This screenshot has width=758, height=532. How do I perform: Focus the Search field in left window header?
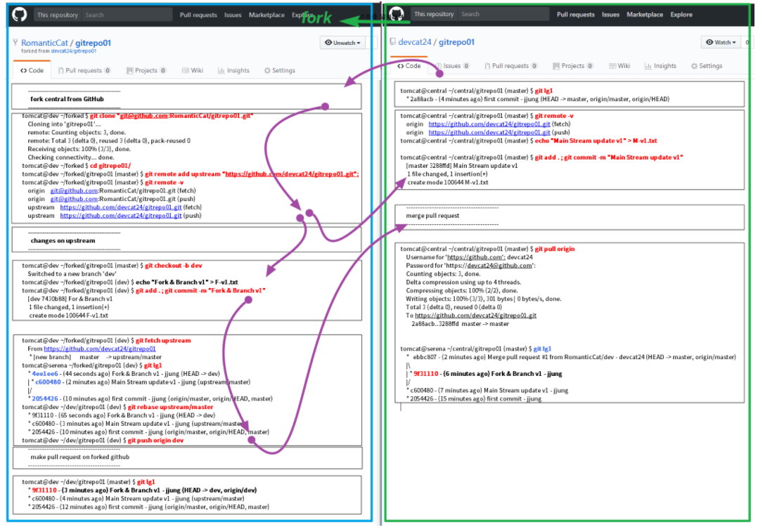pyautogui.click(x=127, y=15)
